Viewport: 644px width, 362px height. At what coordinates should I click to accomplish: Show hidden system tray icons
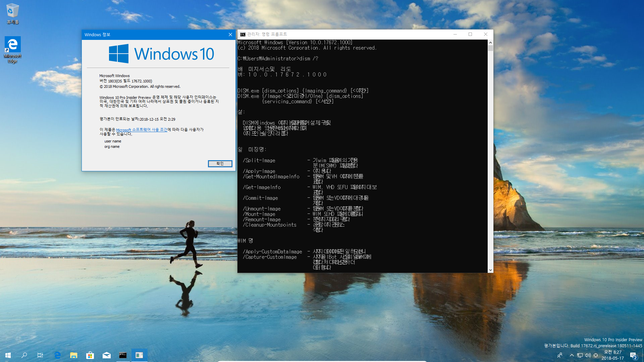[572, 355]
